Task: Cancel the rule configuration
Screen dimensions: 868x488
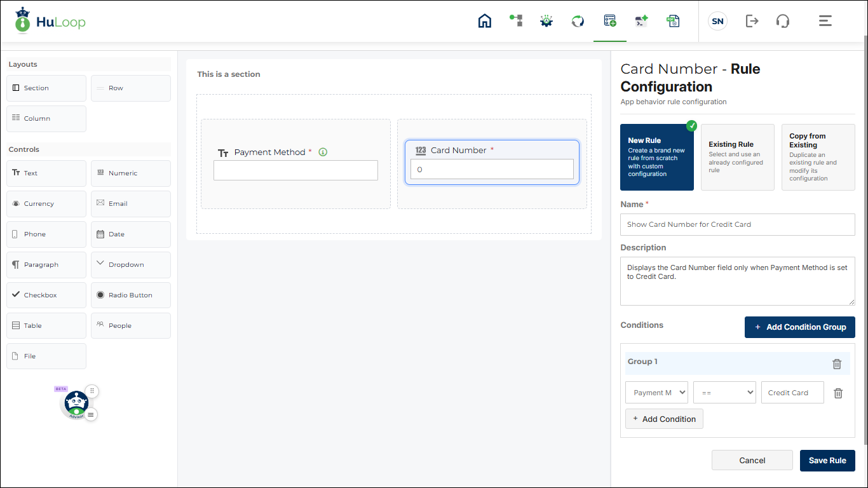Action: [752, 461]
